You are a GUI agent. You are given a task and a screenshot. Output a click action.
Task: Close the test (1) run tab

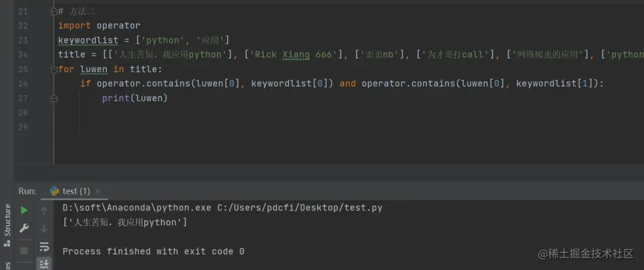pos(98,191)
